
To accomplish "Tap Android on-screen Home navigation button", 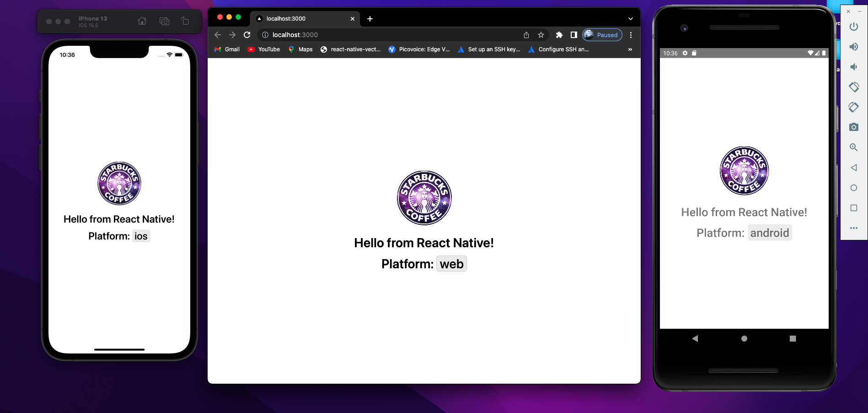I will (744, 339).
